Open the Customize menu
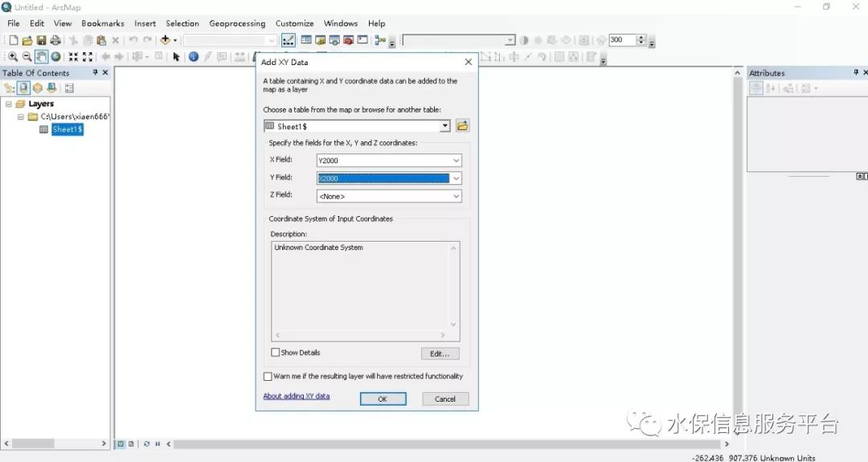 click(294, 23)
